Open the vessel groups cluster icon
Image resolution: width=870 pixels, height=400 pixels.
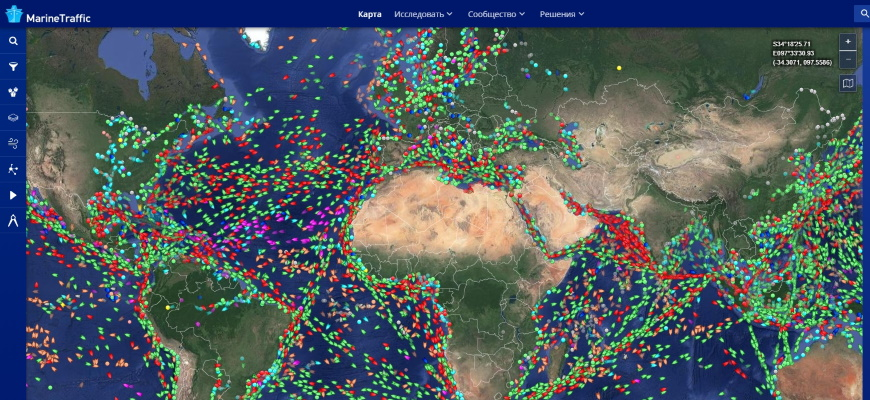tap(13, 92)
